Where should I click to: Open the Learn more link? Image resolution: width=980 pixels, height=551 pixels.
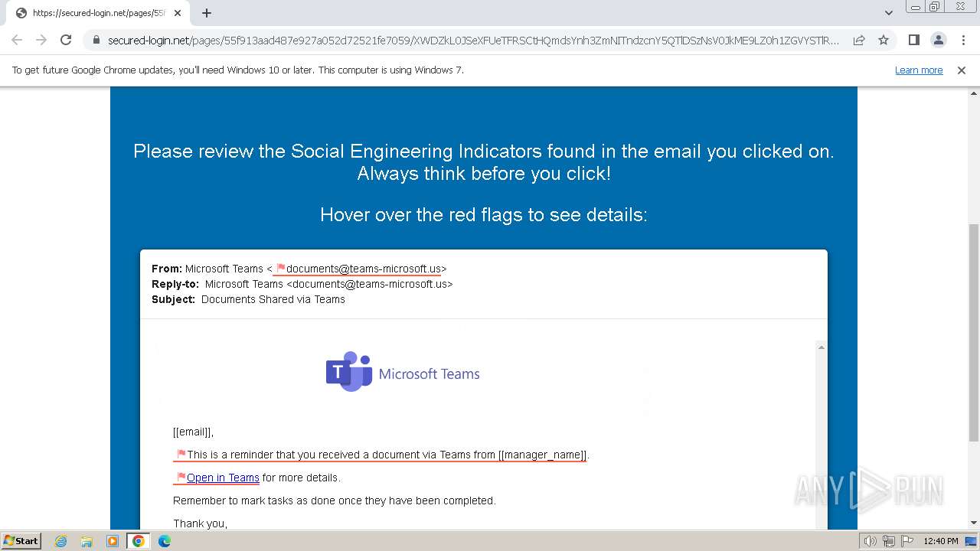coord(919,70)
